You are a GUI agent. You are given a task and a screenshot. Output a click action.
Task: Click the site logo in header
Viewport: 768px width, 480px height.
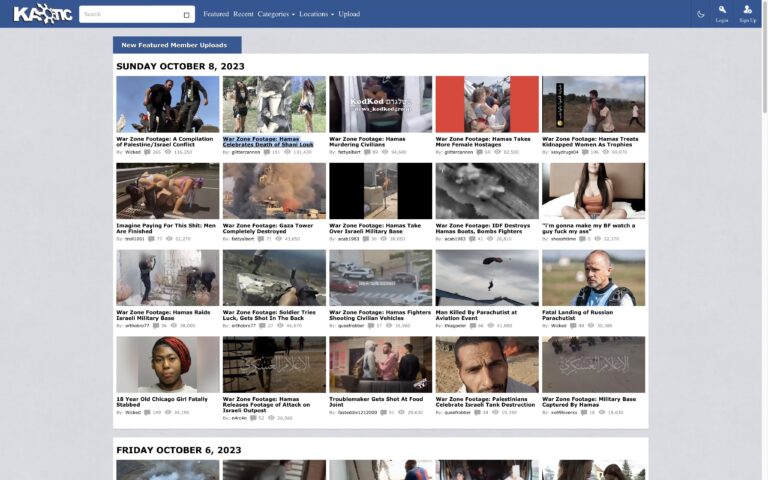coord(42,14)
